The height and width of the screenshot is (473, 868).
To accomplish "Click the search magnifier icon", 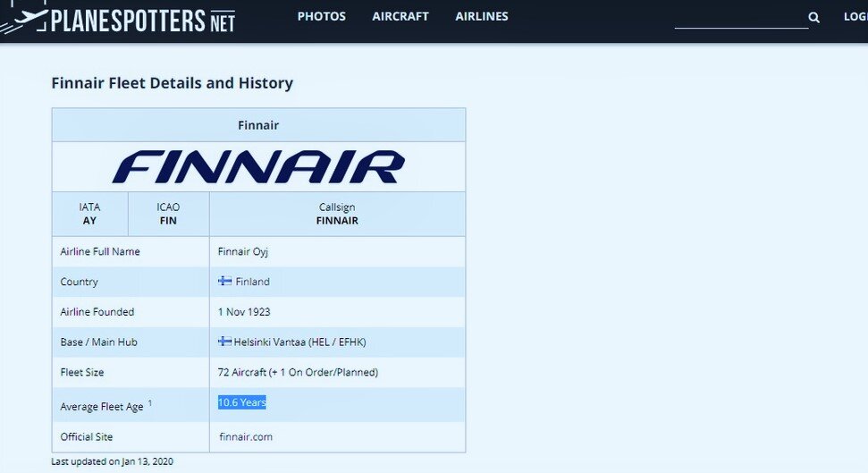I will [x=813, y=17].
